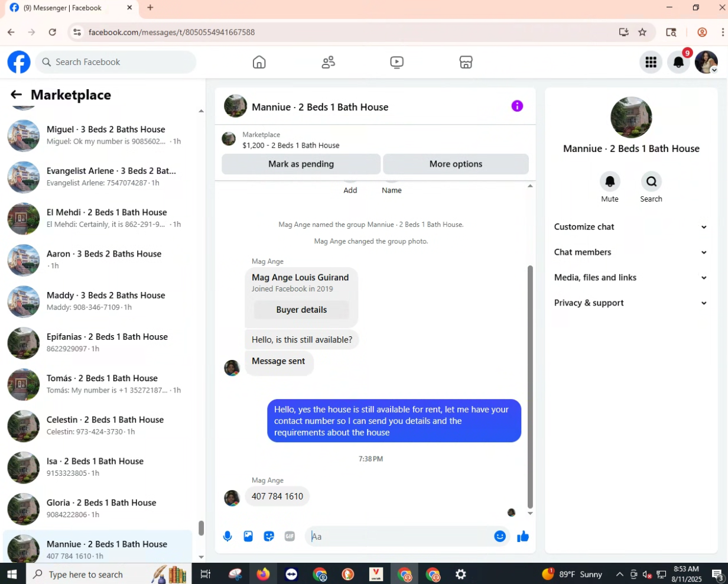Open the Marketplace storefront icon
Image resolution: width=728 pixels, height=584 pixels.
[x=466, y=62]
